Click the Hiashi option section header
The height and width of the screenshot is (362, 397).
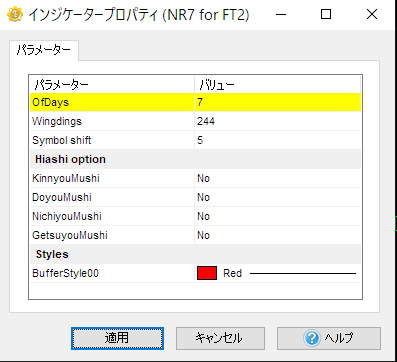[x=195, y=159]
